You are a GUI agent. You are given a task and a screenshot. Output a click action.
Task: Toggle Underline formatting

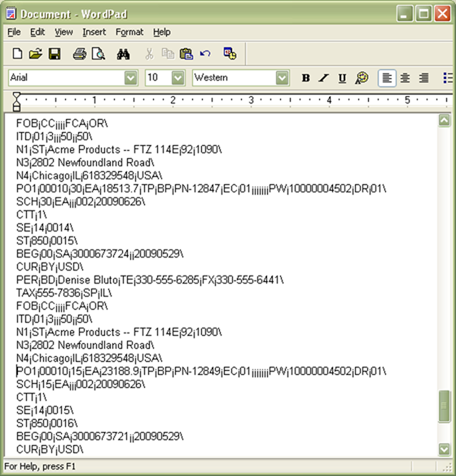coord(342,78)
